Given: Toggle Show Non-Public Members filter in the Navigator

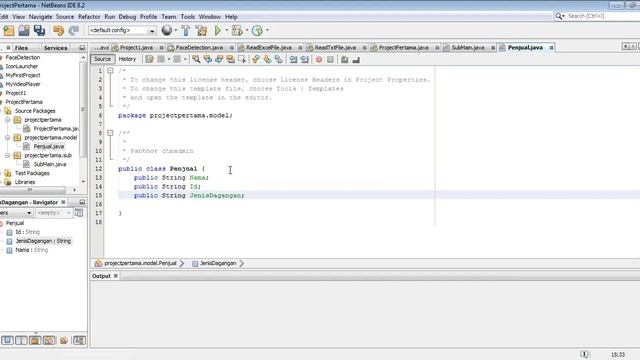Looking at the screenshot, I should point(49,340).
